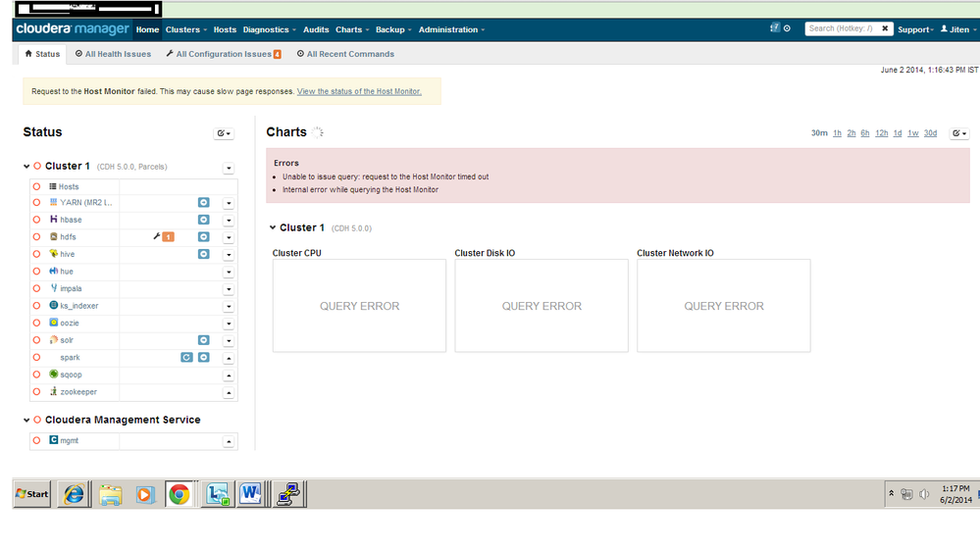Screen dimensions: 980x551
Task: Collapse Cluster 1 in the Status panel
Action: pos(26,166)
